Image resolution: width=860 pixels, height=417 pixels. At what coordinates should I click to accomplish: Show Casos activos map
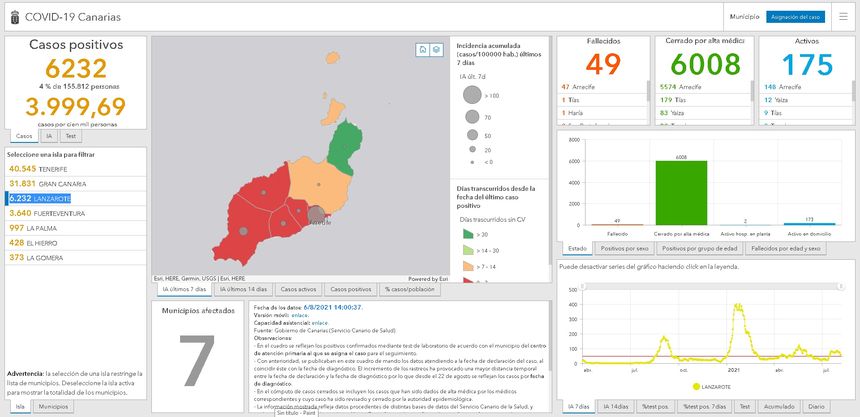(298, 289)
